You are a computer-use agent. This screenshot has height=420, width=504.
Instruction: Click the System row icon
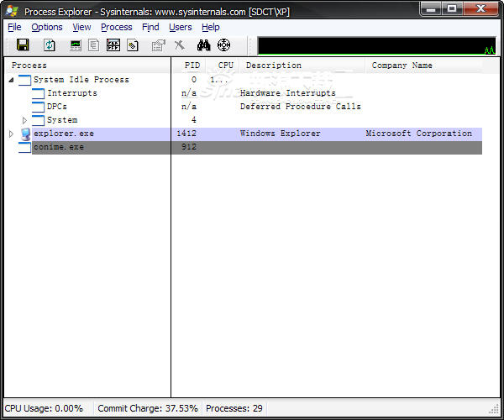coord(39,120)
